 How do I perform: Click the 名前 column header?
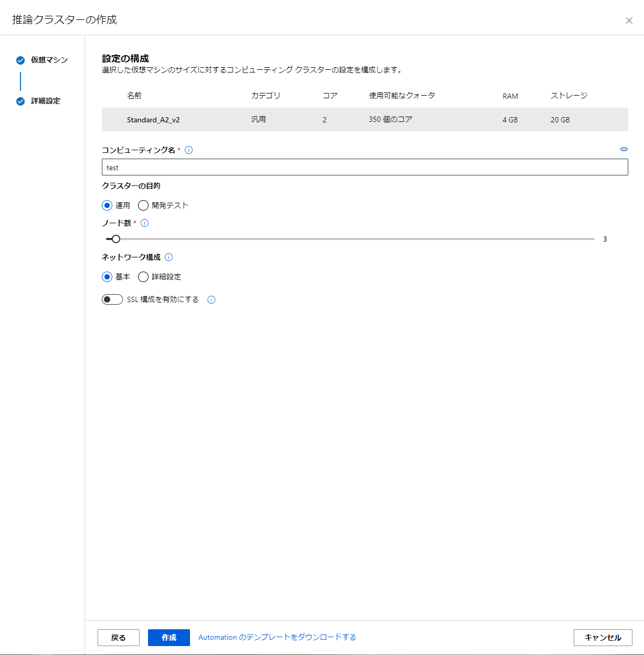pyautogui.click(x=134, y=96)
